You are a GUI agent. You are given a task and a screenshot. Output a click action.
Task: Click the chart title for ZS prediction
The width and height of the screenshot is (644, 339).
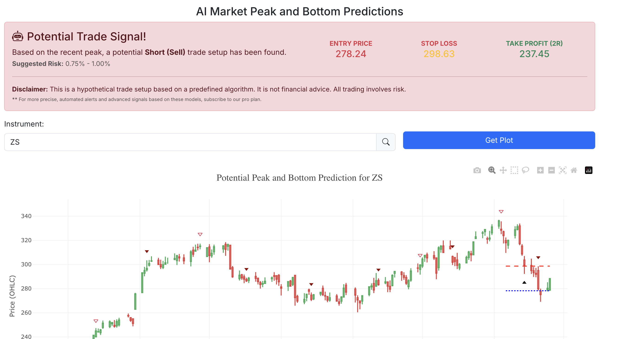pyautogui.click(x=299, y=178)
